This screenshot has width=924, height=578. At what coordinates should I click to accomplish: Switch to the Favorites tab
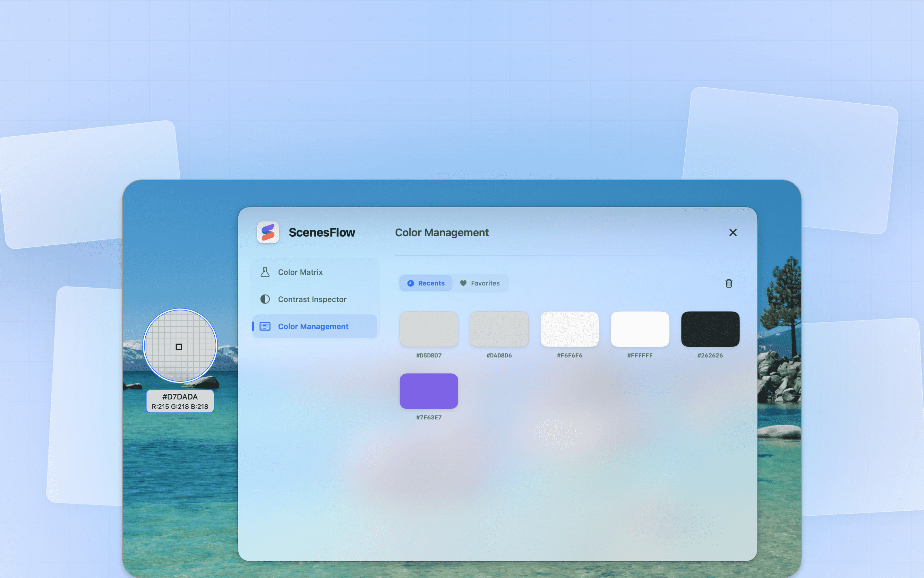tap(480, 283)
